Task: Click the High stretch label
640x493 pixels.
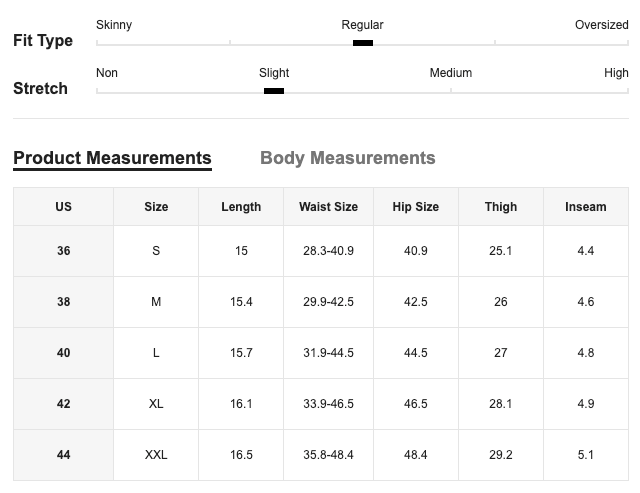Action: [616, 73]
